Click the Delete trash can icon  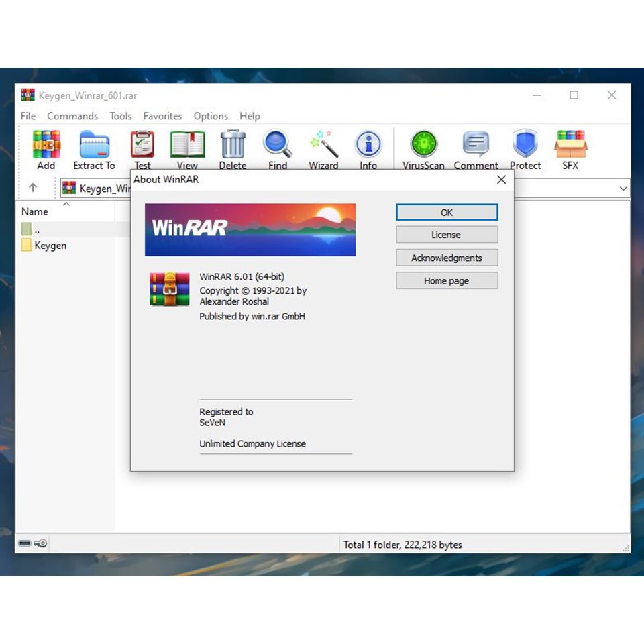tap(233, 145)
